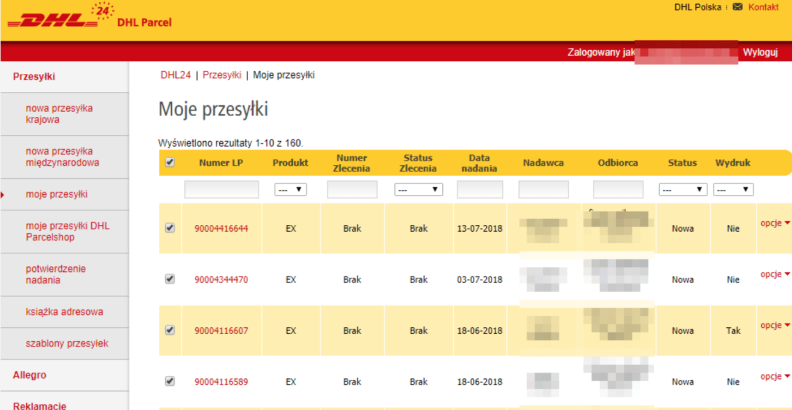The image size is (792, 410).
Task: Click the Tak value in Wydruk column
Action: pyautogui.click(x=733, y=331)
